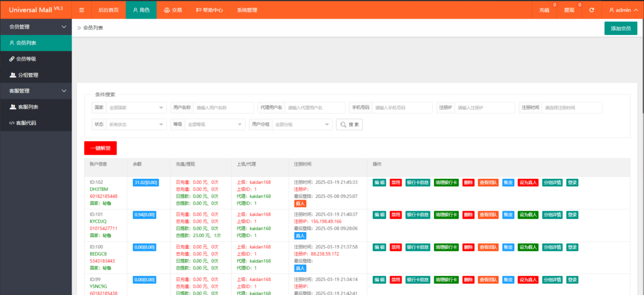This screenshot has width=644, height=295.
Task: Click balance badge 0.94[0.00]
Action: point(144,215)
